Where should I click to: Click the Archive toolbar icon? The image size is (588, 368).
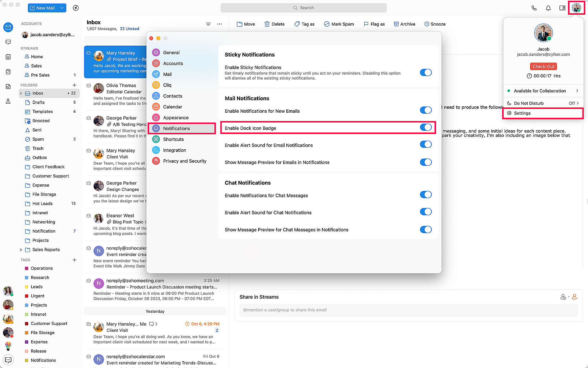pos(396,24)
